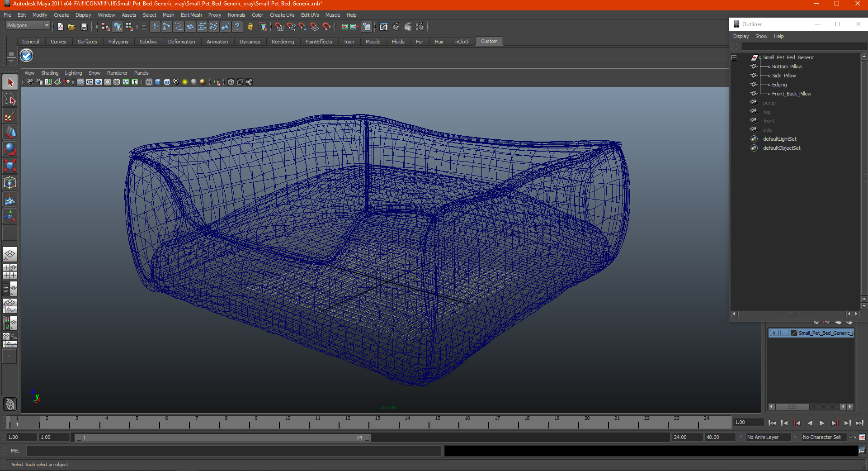
Task: Open Outliner Show menu
Action: coord(761,36)
